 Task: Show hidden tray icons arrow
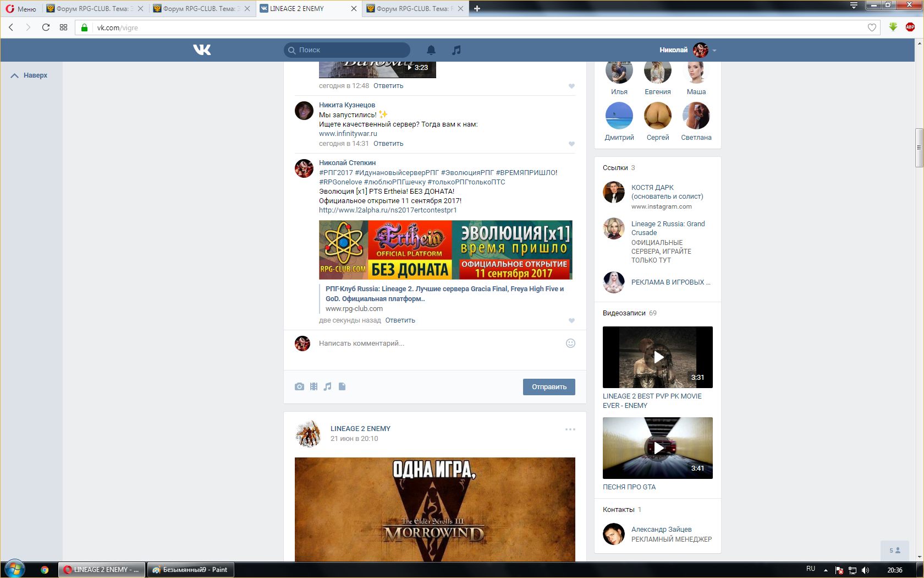pos(826,570)
